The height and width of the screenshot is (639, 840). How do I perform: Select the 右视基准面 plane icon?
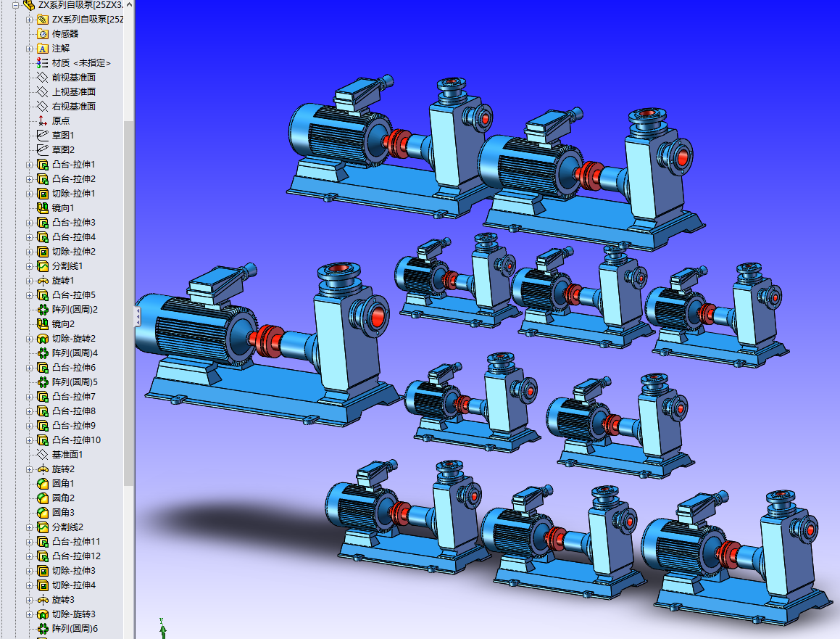[43, 106]
